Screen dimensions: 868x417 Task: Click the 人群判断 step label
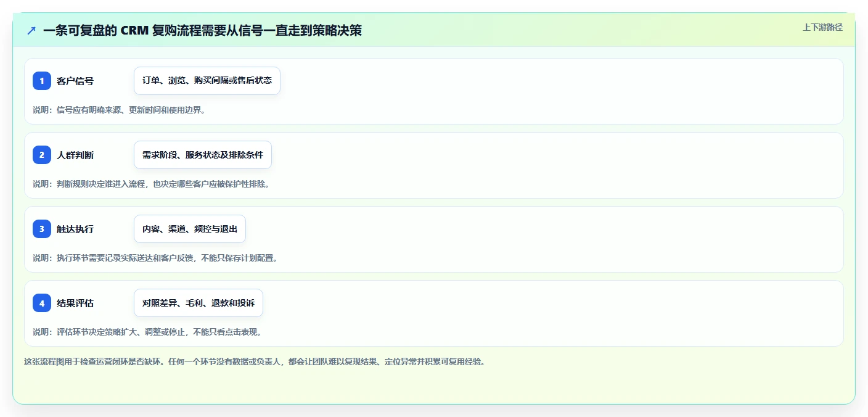pos(75,155)
